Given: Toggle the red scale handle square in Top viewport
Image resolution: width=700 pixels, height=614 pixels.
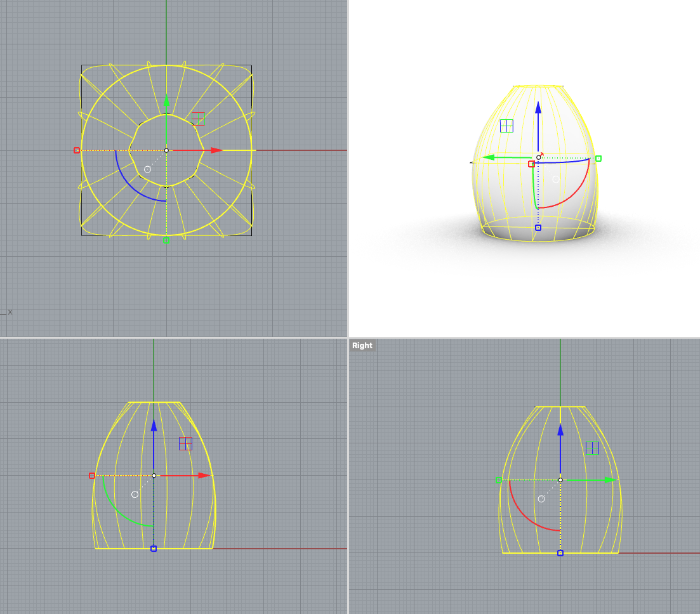Looking at the screenshot, I should point(76,150).
